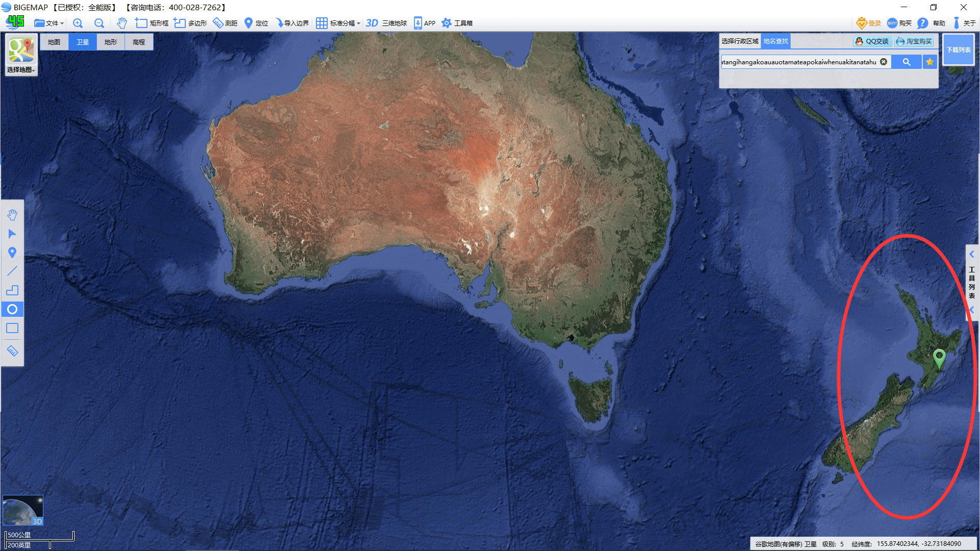Open the 关于 about info
The height and width of the screenshot is (551, 980).
tap(964, 23)
